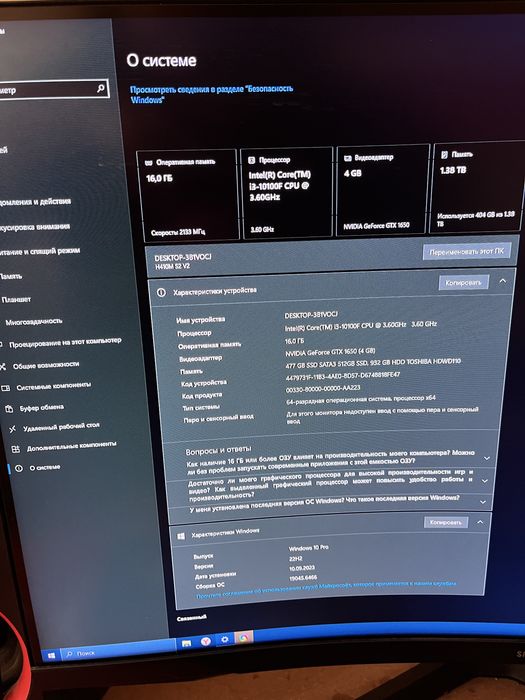Viewport: 525px width, 700px height.
Task: Click the Windows logo beside Характеристики Windows
Action: pyautogui.click(x=181, y=536)
